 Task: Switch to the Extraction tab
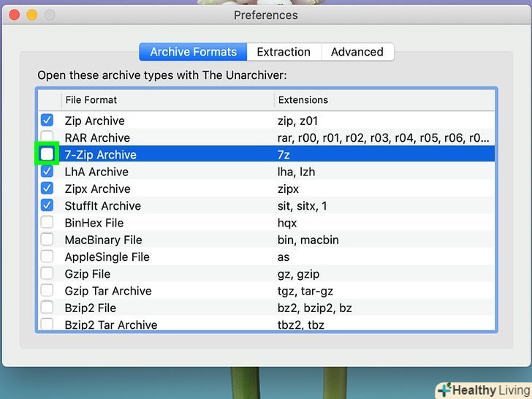click(284, 52)
